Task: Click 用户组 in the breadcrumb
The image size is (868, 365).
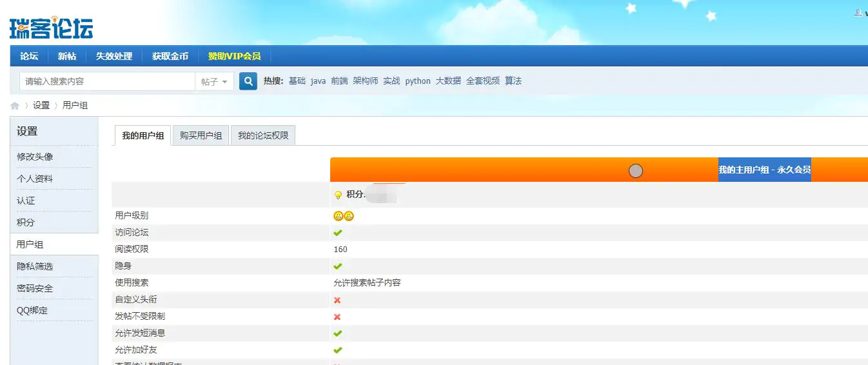Action: pos(75,105)
